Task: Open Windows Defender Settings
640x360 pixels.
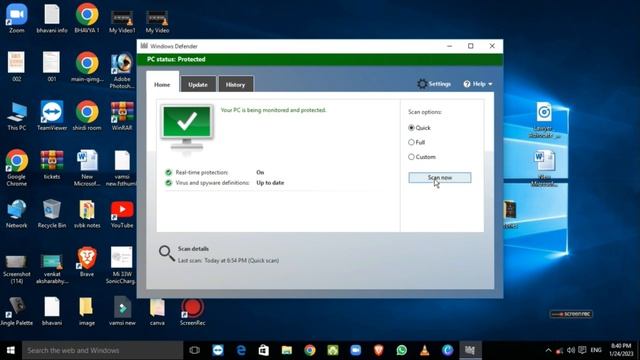Action: tap(434, 84)
